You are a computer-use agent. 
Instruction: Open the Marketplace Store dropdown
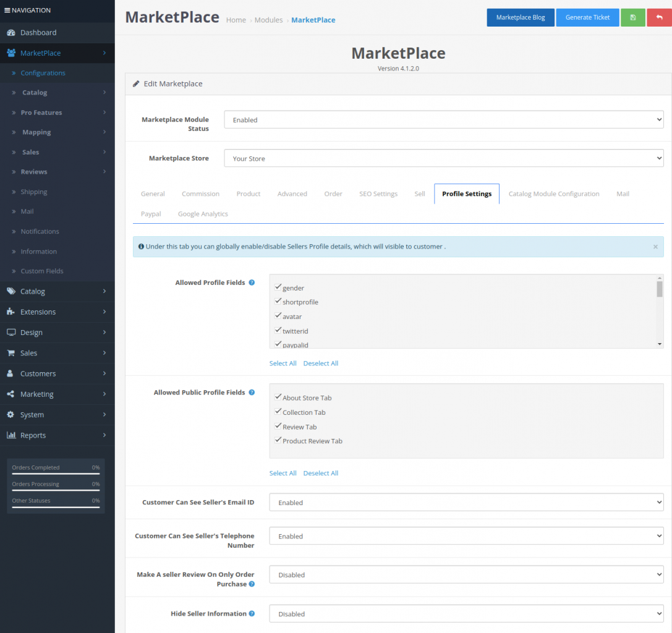[x=444, y=158]
